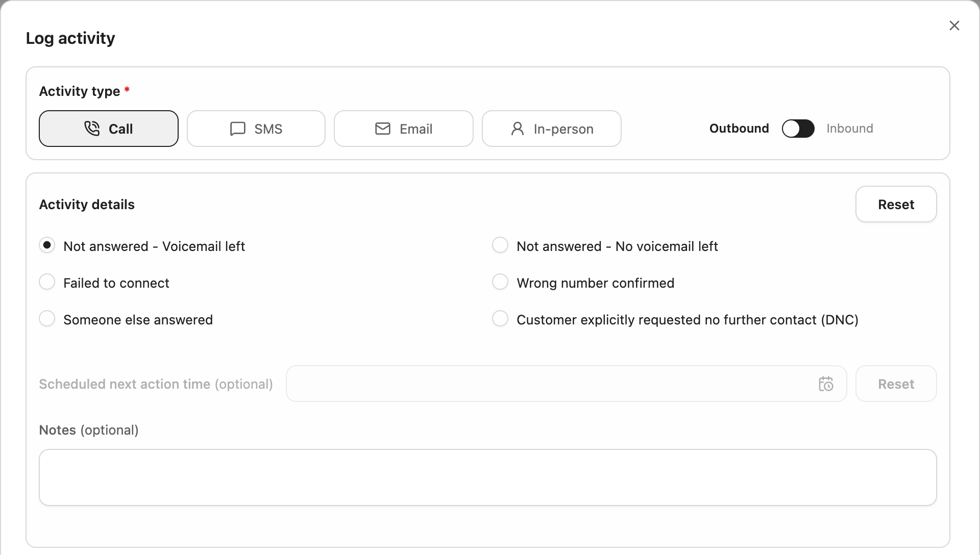
Task: Click the Inbound label
Action: [850, 129]
